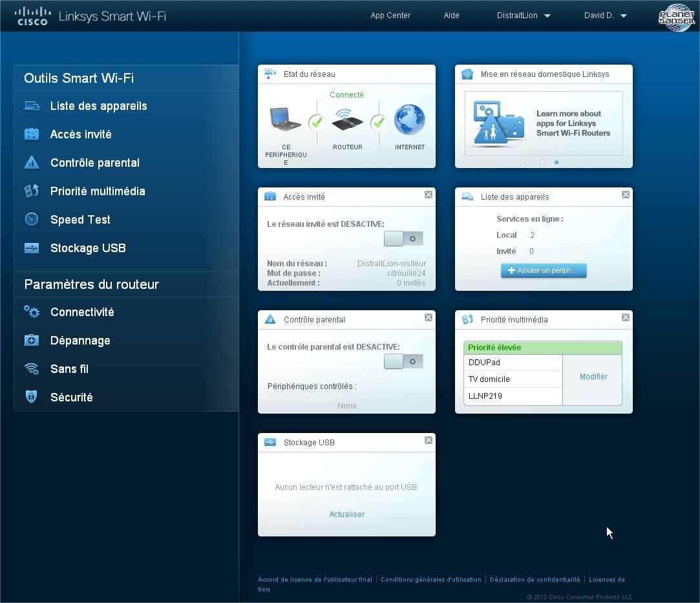This screenshot has width=700, height=603.
Task: Click the Sécurité shield icon
Action: click(31, 396)
